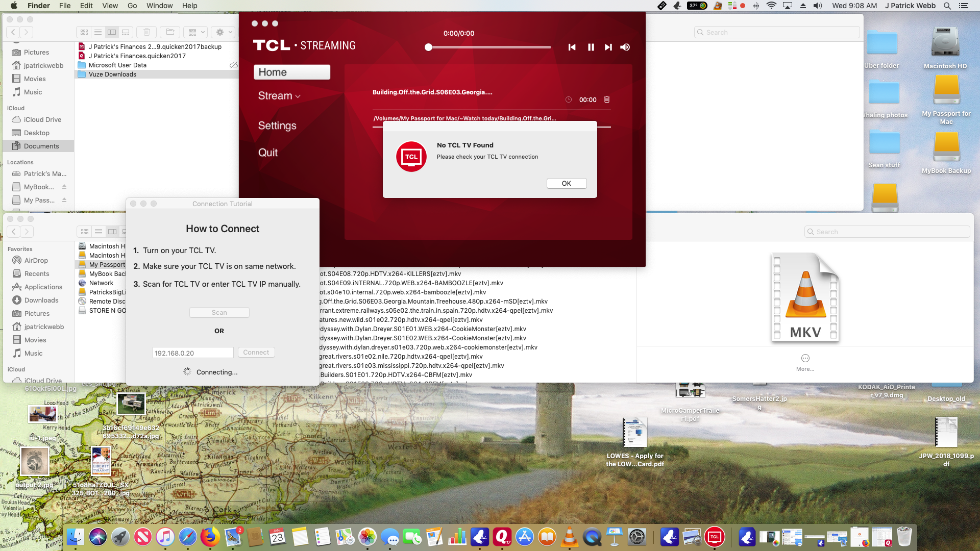Click Connect next to the IP field
The height and width of the screenshot is (551, 980).
[256, 353]
